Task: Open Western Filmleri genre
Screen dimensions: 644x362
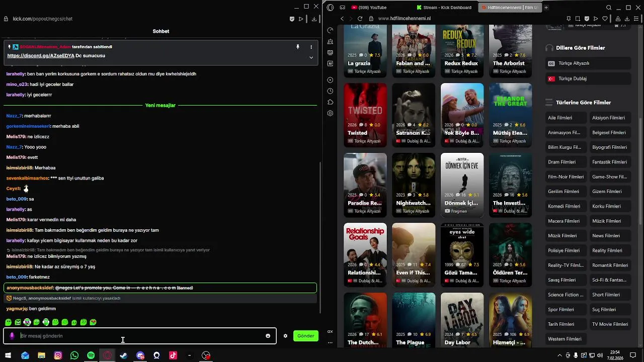Action: (x=566, y=339)
